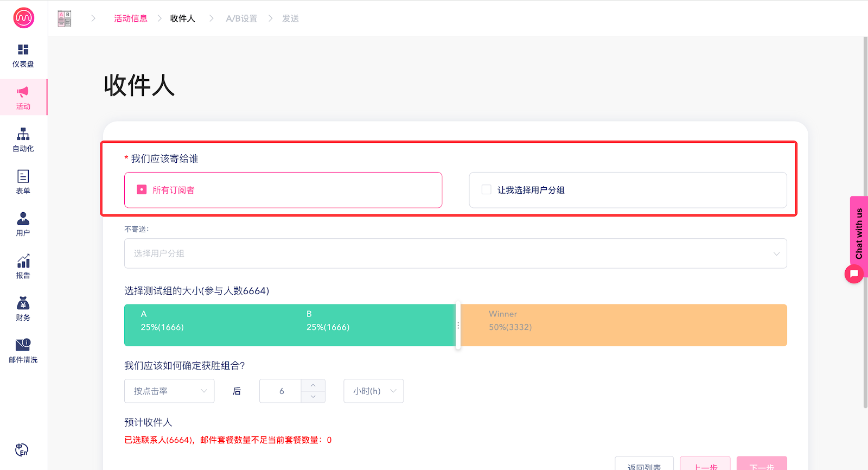Open the 表单 forms sidebar icon
Image resolution: width=868 pixels, height=470 pixels.
23,176
